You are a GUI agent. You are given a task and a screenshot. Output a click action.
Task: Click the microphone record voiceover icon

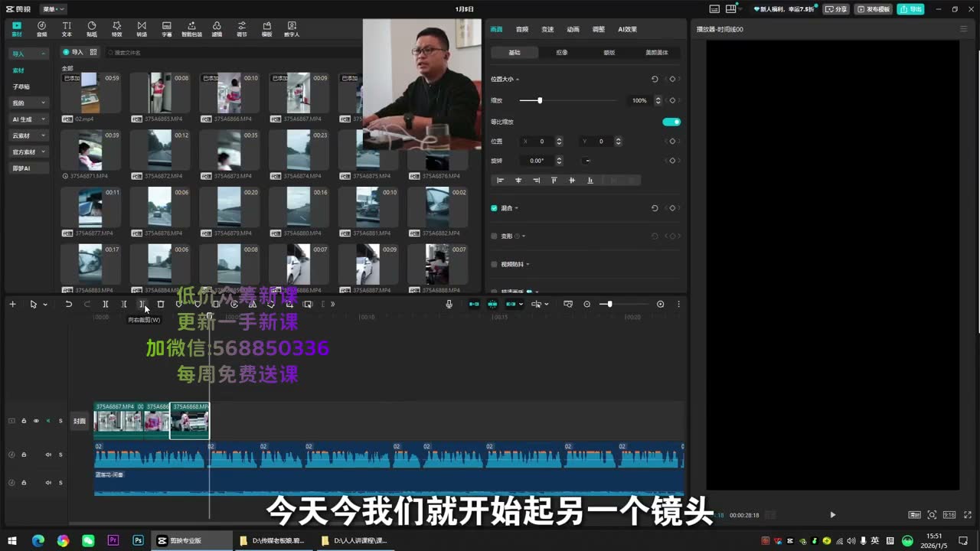pyautogui.click(x=449, y=304)
